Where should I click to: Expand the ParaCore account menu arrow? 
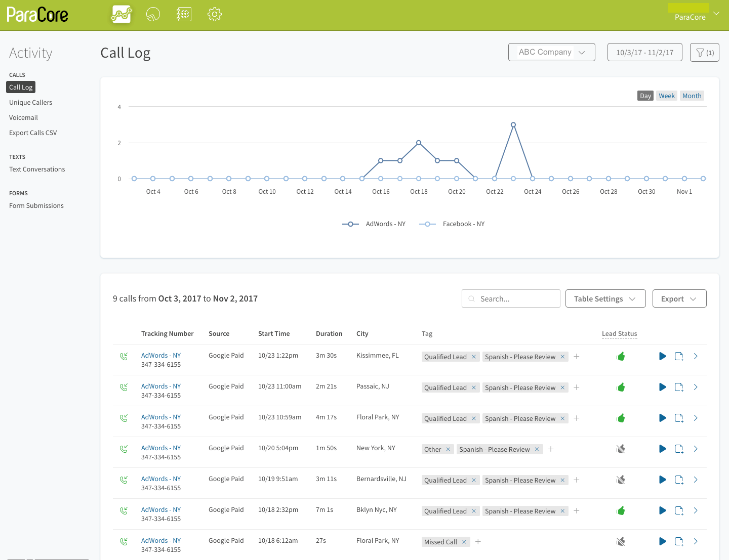pos(716,13)
